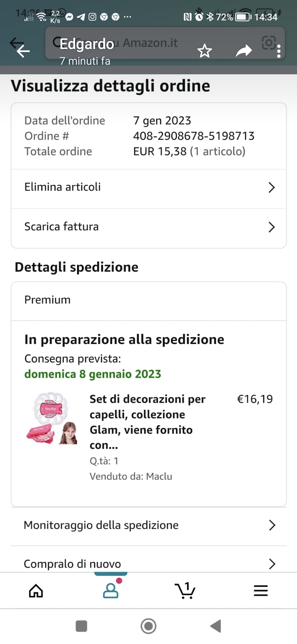Go to Amazon home tab

[36, 591]
